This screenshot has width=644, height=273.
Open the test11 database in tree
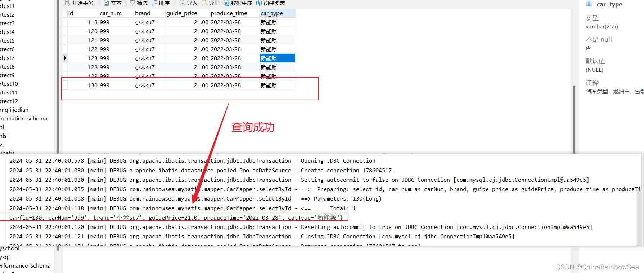pyautogui.click(x=9, y=93)
